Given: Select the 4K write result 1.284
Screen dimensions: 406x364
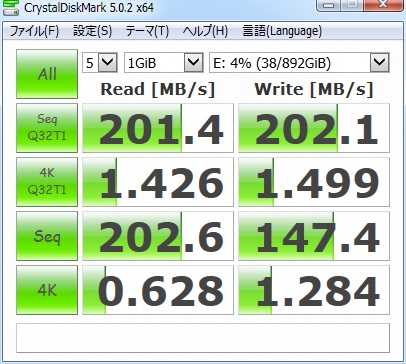Looking at the screenshot, I should click(314, 290).
